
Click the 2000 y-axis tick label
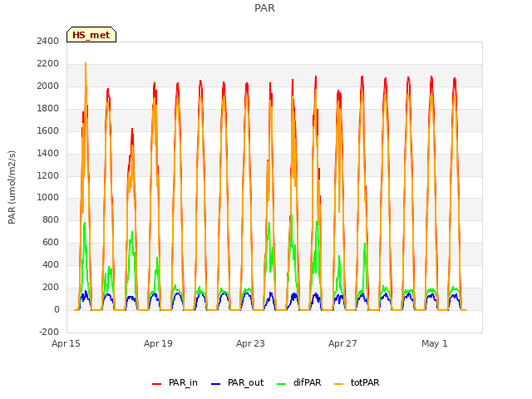48,86
